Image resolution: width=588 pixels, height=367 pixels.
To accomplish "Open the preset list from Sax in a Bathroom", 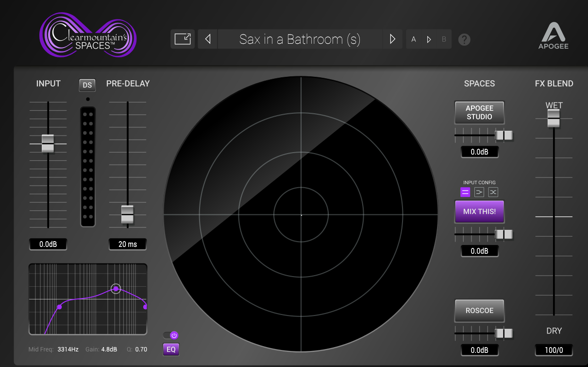I will click(300, 39).
